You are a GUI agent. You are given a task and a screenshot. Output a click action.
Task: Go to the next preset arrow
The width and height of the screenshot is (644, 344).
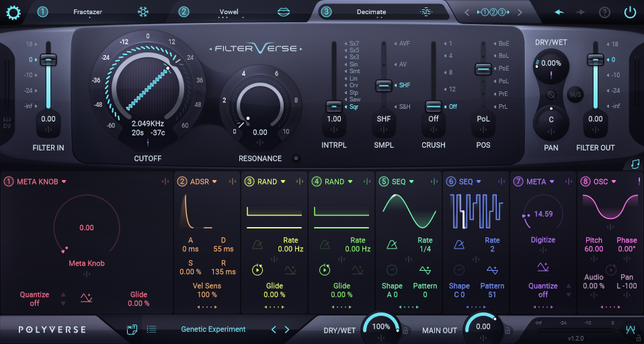click(x=287, y=329)
